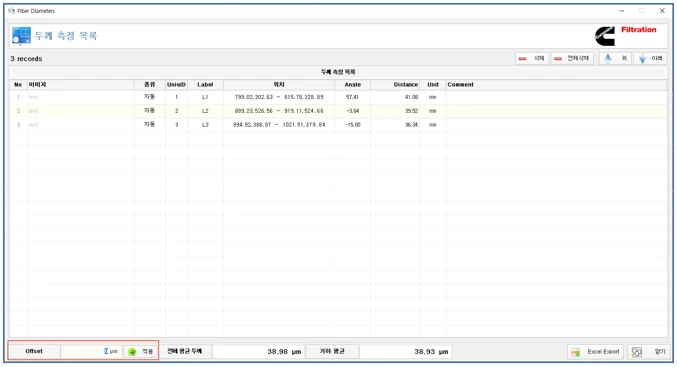This screenshot has height=367, width=677.
Task: Click the Distance column header
Action: click(395, 85)
